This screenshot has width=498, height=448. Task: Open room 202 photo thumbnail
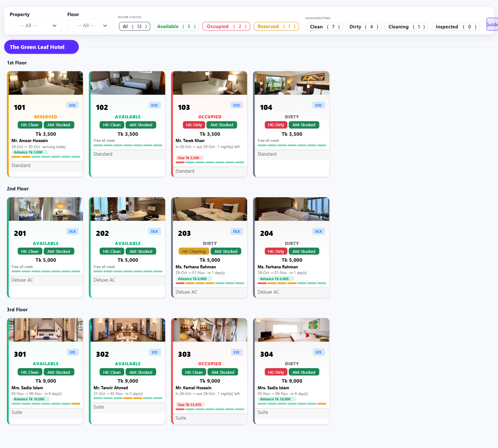pos(128,209)
